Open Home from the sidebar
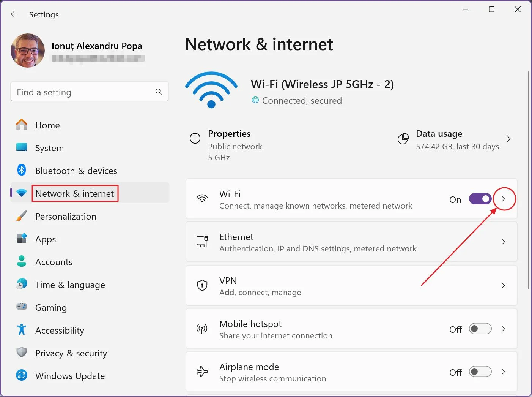The width and height of the screenshot is (532, 397). click(x=90, y=125)
